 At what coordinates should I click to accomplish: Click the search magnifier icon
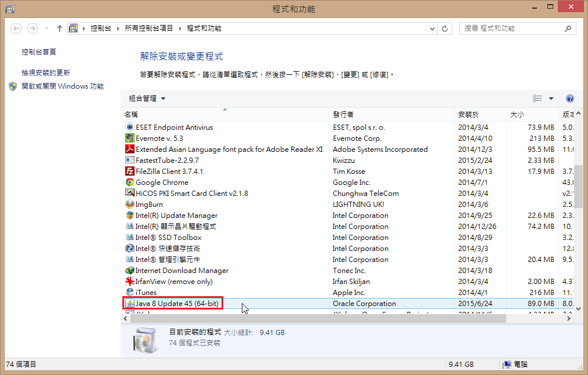[x=568, y=28]
